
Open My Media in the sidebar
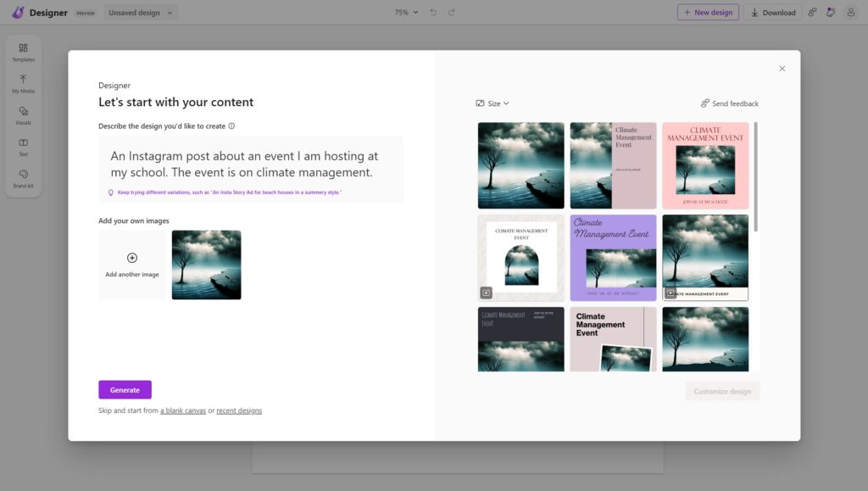point(23,85)
